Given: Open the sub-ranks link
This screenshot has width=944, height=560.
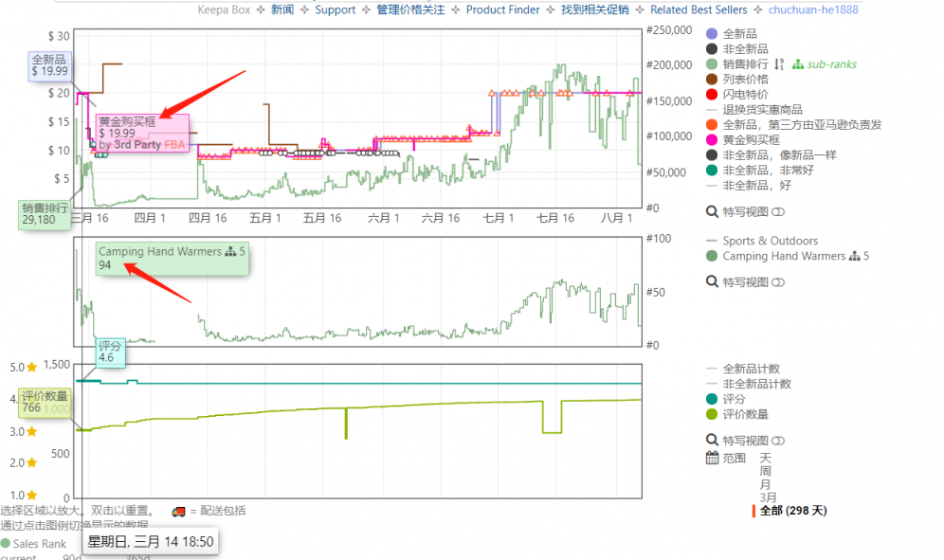Looking at the screenshot, I should click(x=831, y=64).
